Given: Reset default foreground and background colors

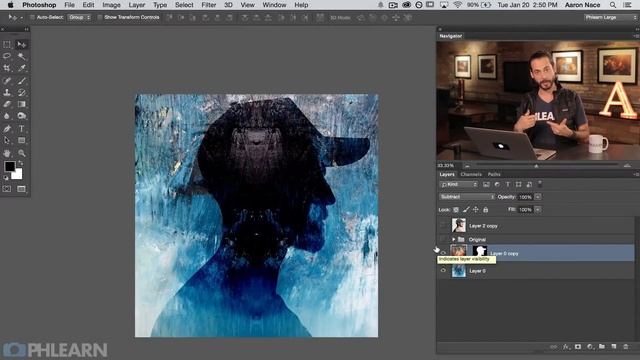Looking at the screenshot, I should [6, 178].
